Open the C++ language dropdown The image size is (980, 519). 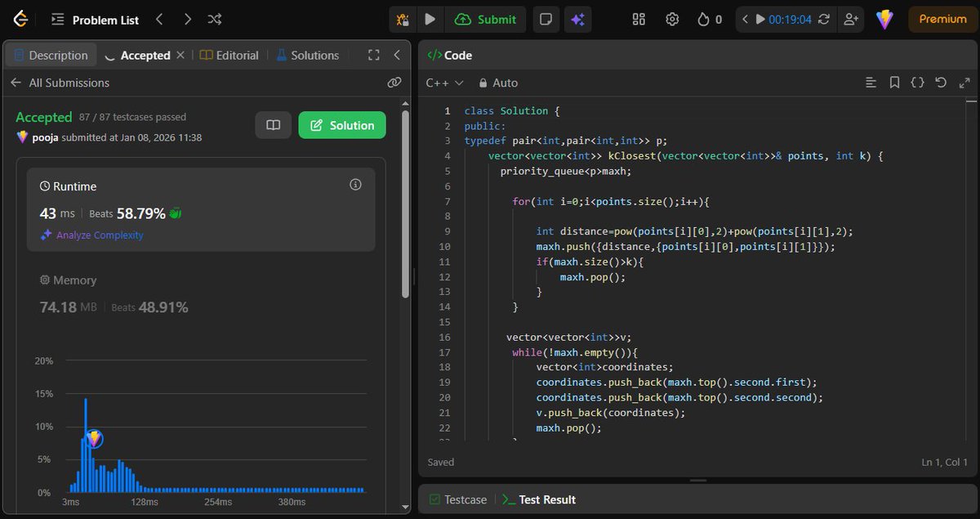[445, 83]
